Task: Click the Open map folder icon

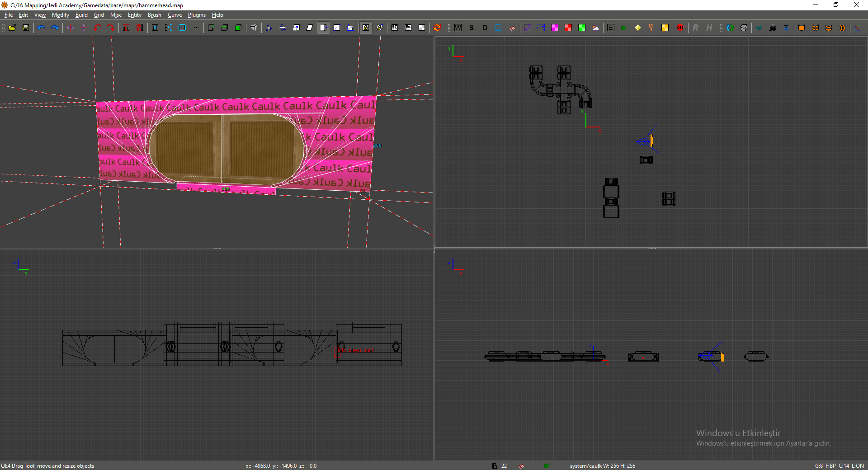Action: click(x=12, y=28)
